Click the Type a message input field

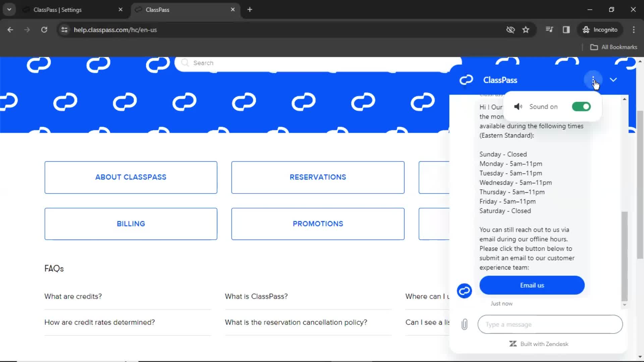click(x=550, y=324)
